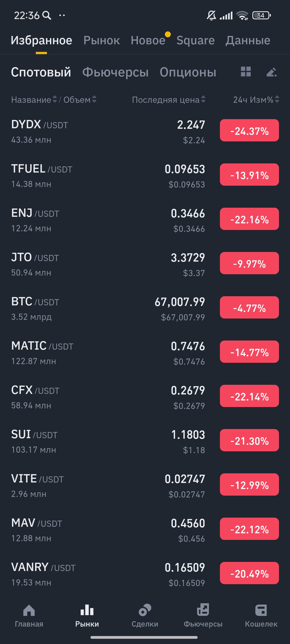Open the Новое tab with dot
This screenshot has width=290, height=644.
148,40
